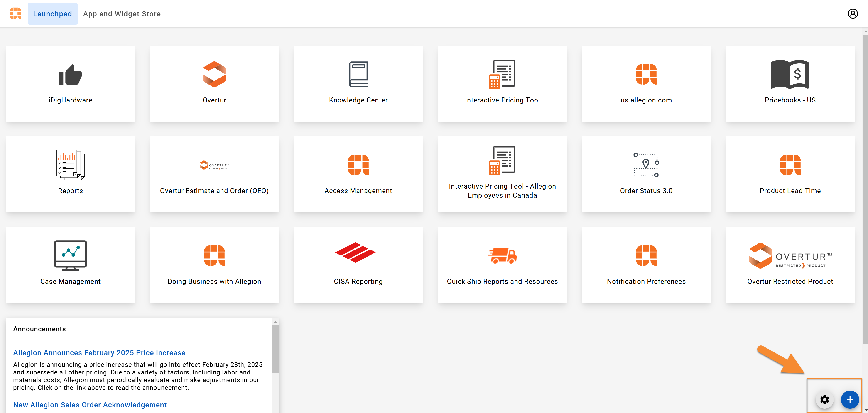Click the Knowledge Center tile label
Viewport: 868px width, 413px height.
358,100
